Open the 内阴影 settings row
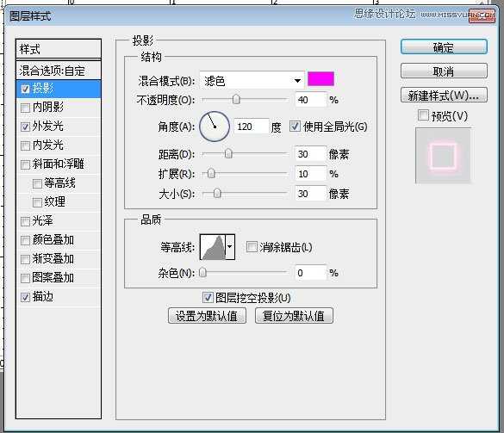Image resolution: width=504 pixels, height=433 pixels. point(59,108)
